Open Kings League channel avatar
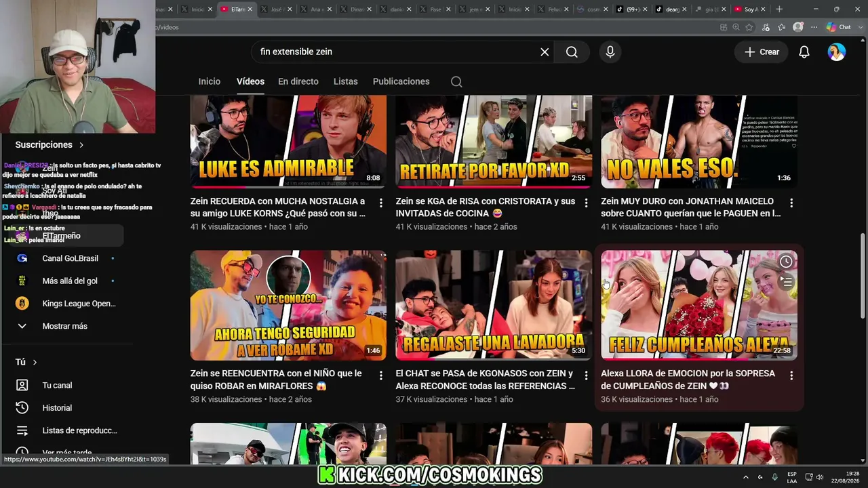This screenshot has width=868, height=488. (22, 303)
